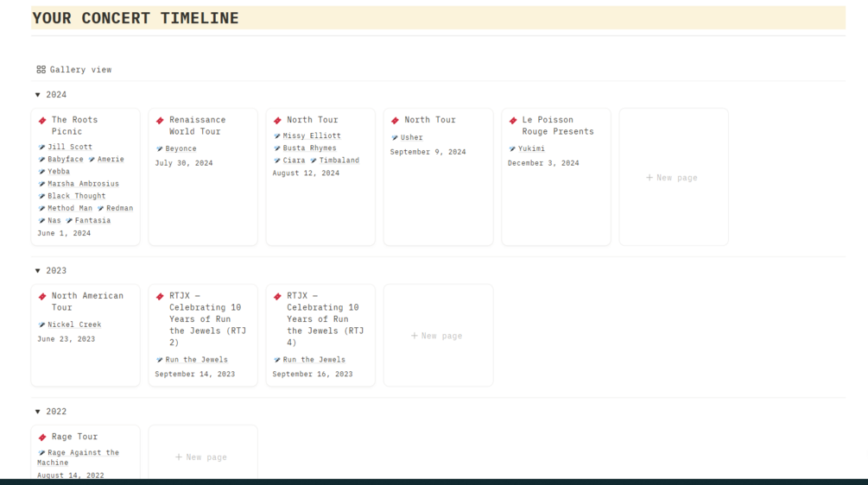Click the microphone icon beside Ciara
The height and width of the screenshot is (485, 868).
(276, 161)
